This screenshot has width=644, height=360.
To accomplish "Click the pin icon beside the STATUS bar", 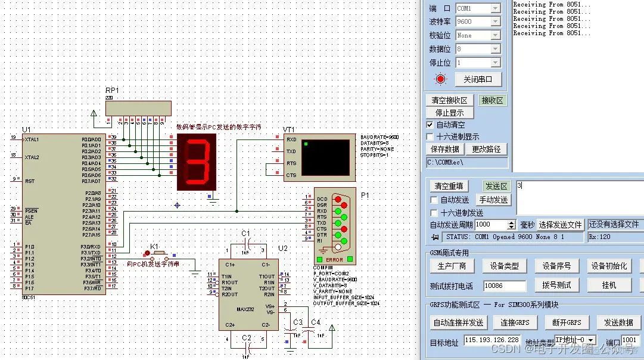I will [435, 237].
